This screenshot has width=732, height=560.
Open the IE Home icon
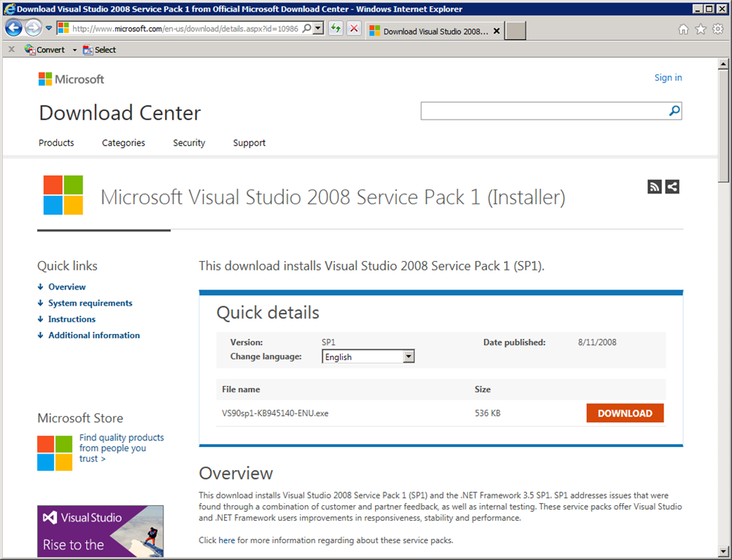click(x=683, y=29)
